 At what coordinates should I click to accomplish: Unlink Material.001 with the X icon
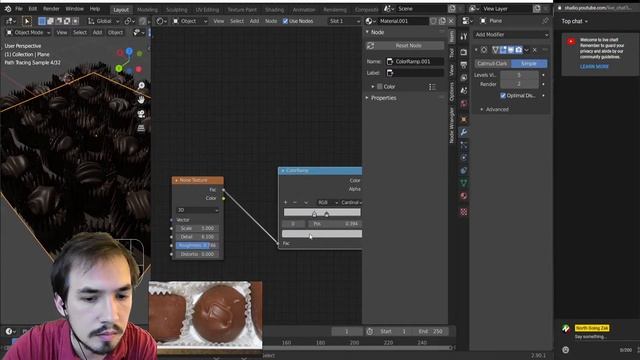(451, 21)
